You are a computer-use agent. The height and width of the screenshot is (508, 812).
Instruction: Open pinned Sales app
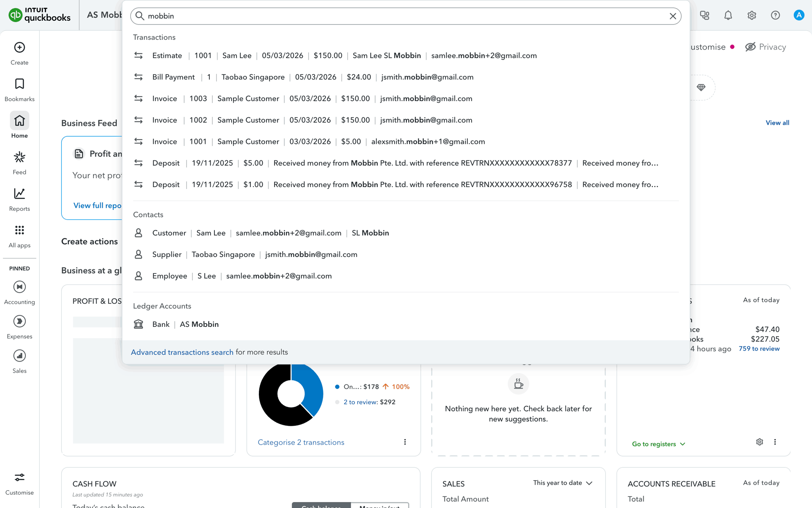pos(19,361)
